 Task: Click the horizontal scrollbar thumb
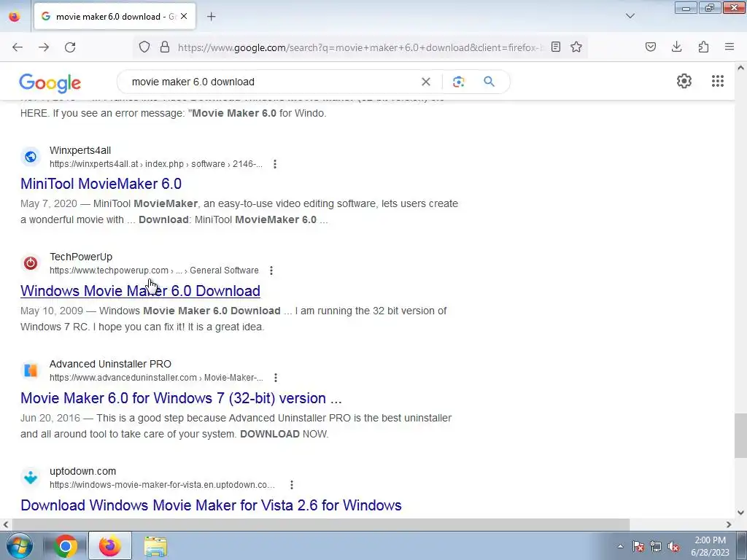tap(321, 525)
